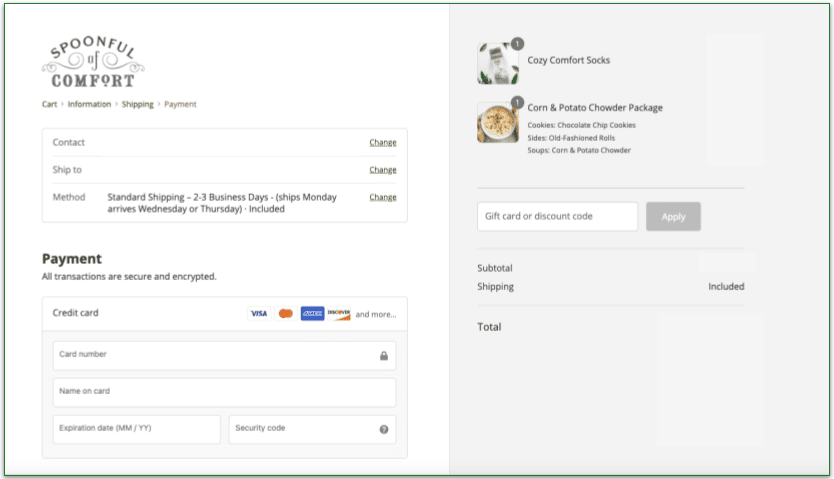
Task: Focus the Card number field
Action: (x=224, y=356)
